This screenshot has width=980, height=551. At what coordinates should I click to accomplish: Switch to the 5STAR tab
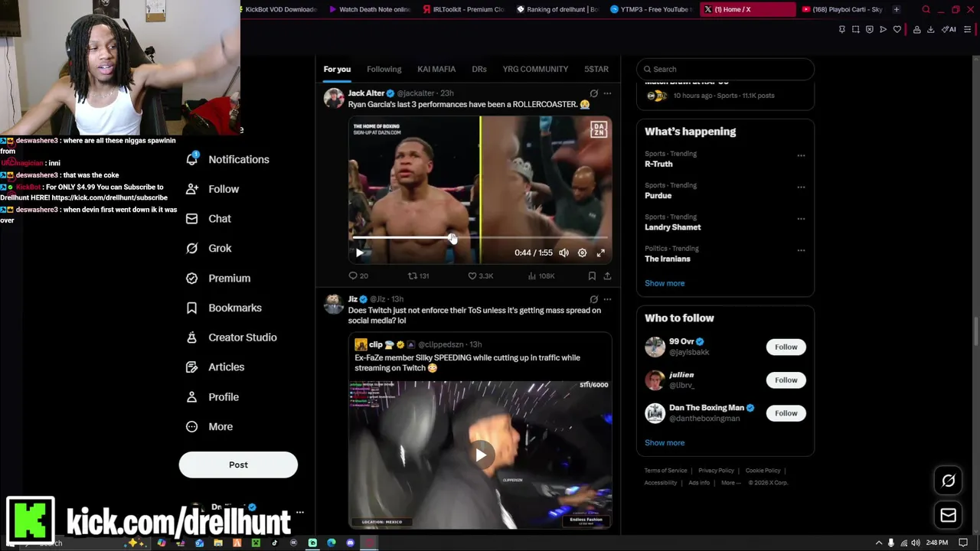596,69
